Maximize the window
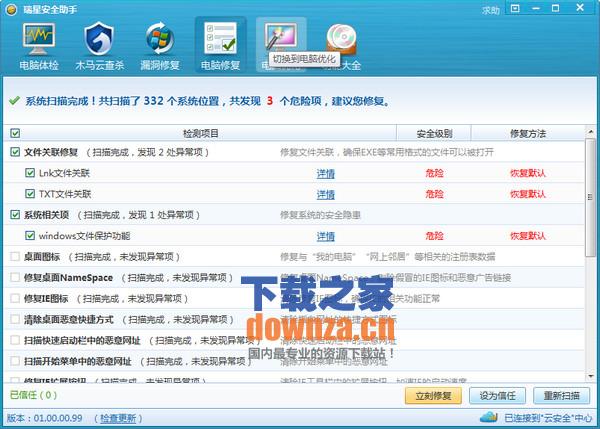 tap(556, 8)
